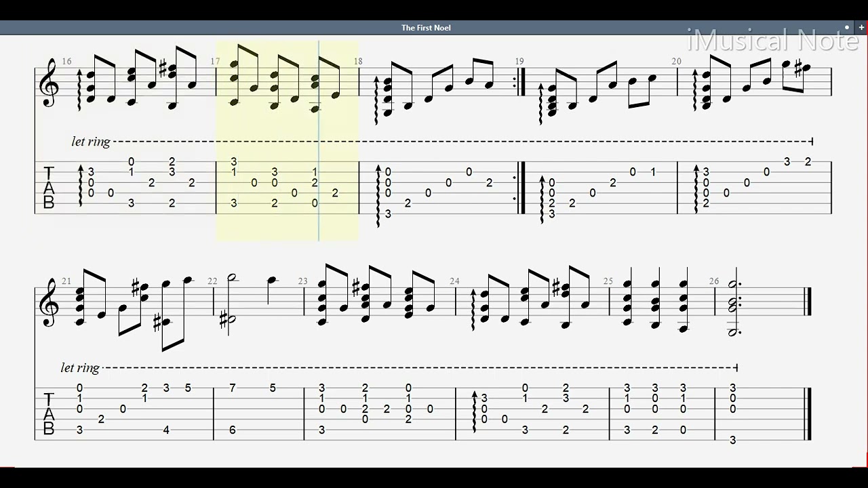Select the dotted half-note chord in measure 26

pos(733,308)
